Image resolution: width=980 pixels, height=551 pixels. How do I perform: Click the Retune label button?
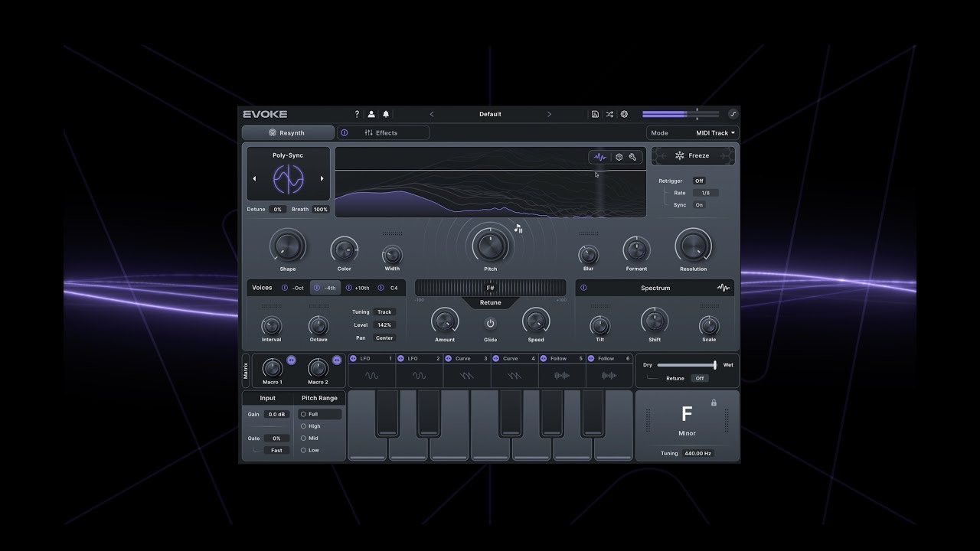(x=491, y=302)
